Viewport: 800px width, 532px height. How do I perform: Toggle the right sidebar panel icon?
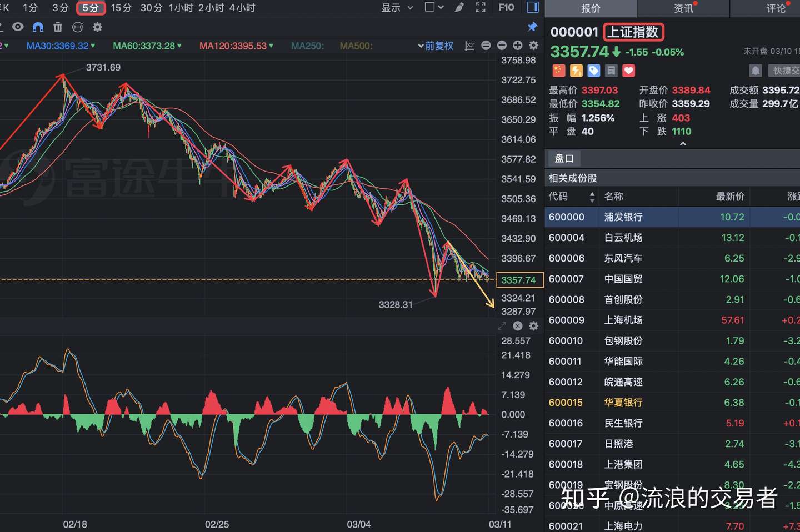point(532,7)
